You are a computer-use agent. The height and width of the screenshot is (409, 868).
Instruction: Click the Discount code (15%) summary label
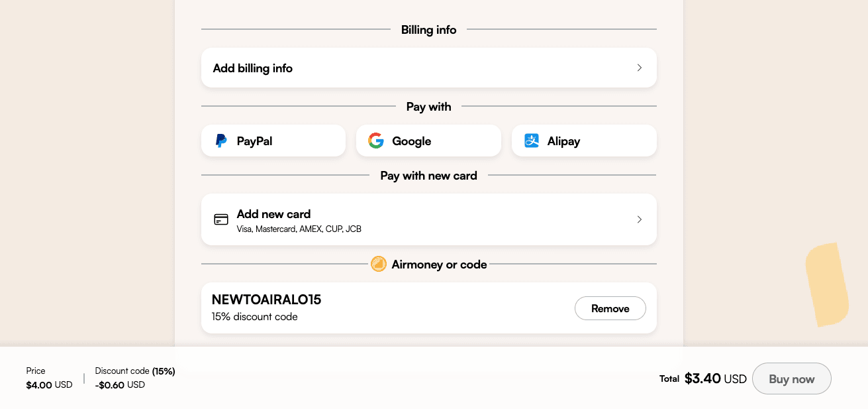pos(135,371)
